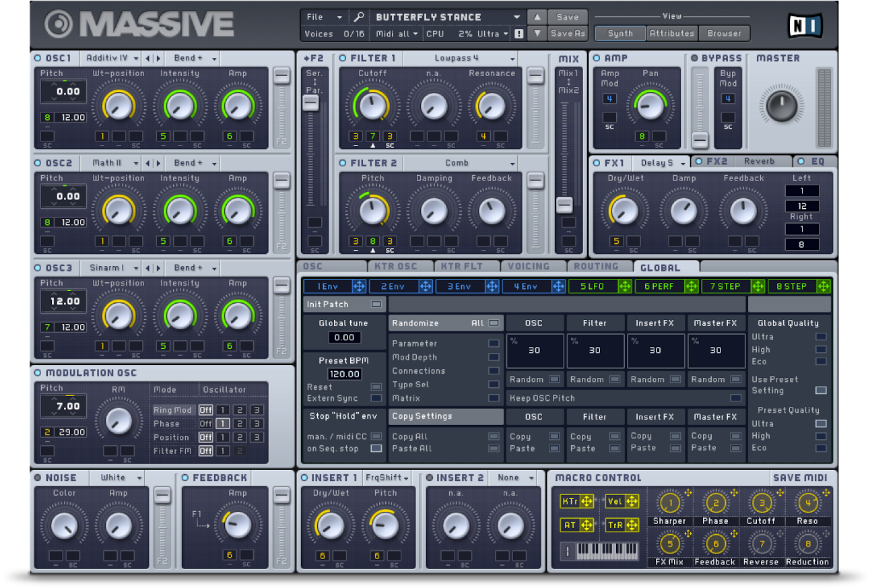Click the OSC1 wavetable previous/next arrows

(154, 58)
